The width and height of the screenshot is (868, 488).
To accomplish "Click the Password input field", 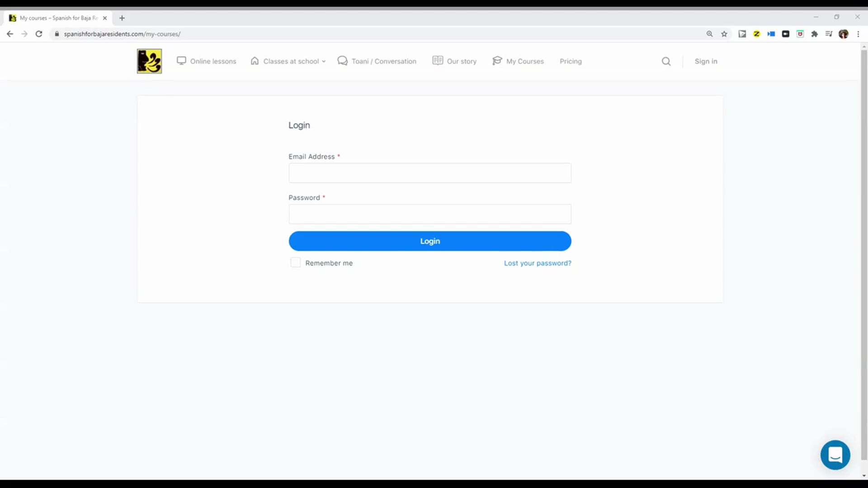I will [430, 213].
